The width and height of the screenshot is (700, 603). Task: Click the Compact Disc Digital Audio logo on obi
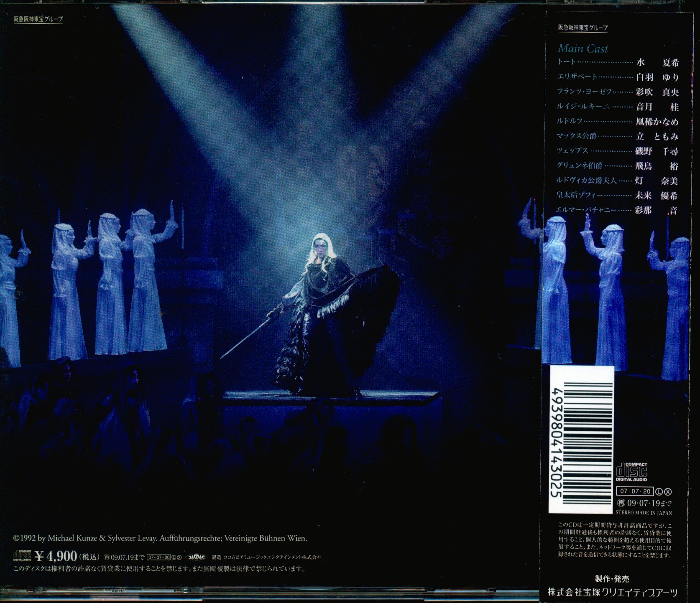631,472
